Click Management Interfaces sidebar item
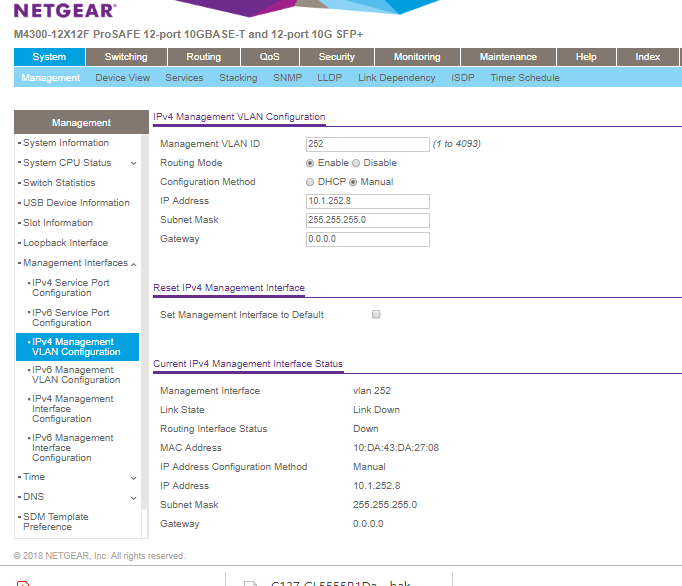 point(75,263)
